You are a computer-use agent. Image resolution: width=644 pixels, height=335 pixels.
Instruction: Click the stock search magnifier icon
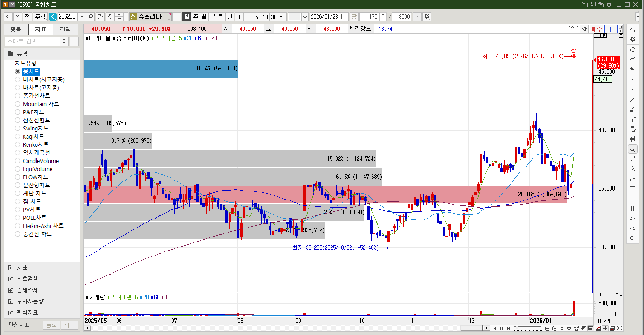click(x=91, y=17)
